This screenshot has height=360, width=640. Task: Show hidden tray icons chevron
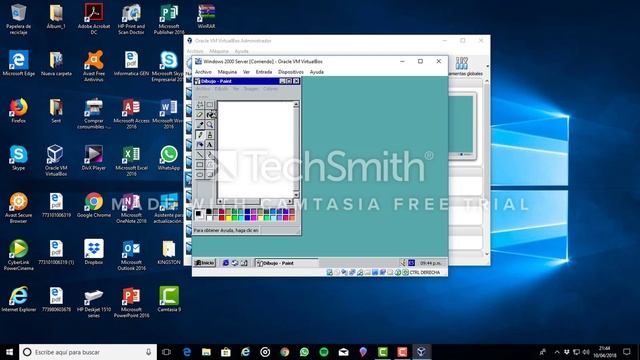tap(557, 352)
